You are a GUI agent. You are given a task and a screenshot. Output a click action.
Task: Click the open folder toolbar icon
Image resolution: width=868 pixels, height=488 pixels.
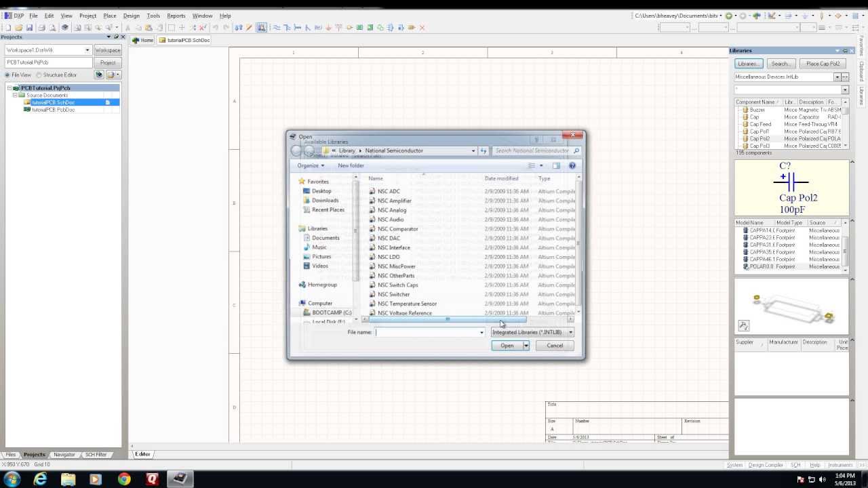(18, 28)
